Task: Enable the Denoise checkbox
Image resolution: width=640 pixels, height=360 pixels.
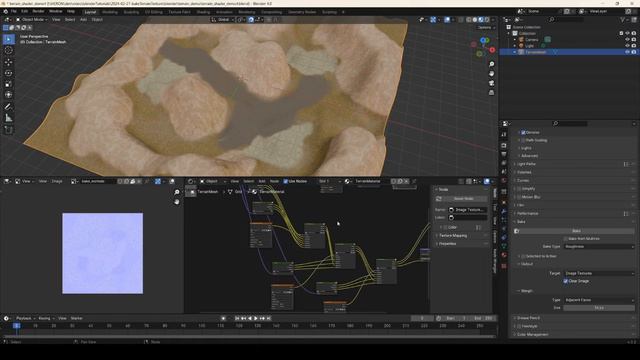Action: coord(523,133)
